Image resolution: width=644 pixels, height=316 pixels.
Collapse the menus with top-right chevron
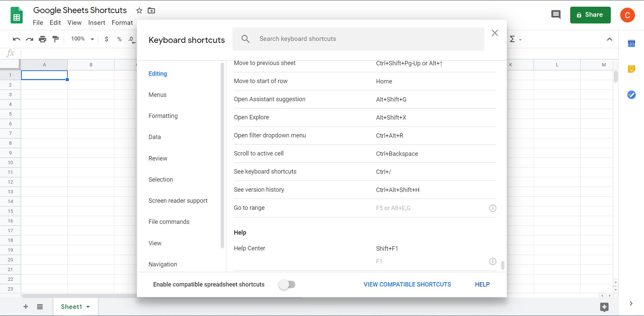coord(609,39)
